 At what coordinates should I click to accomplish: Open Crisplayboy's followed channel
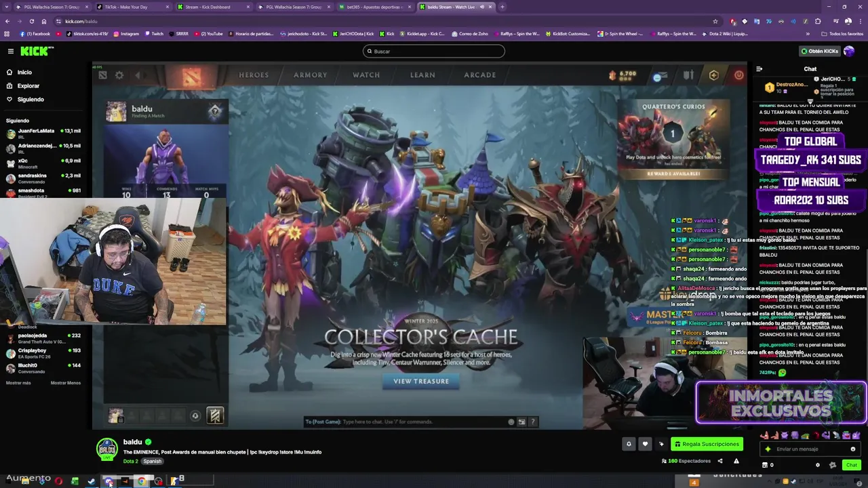(x=43, y=353)
